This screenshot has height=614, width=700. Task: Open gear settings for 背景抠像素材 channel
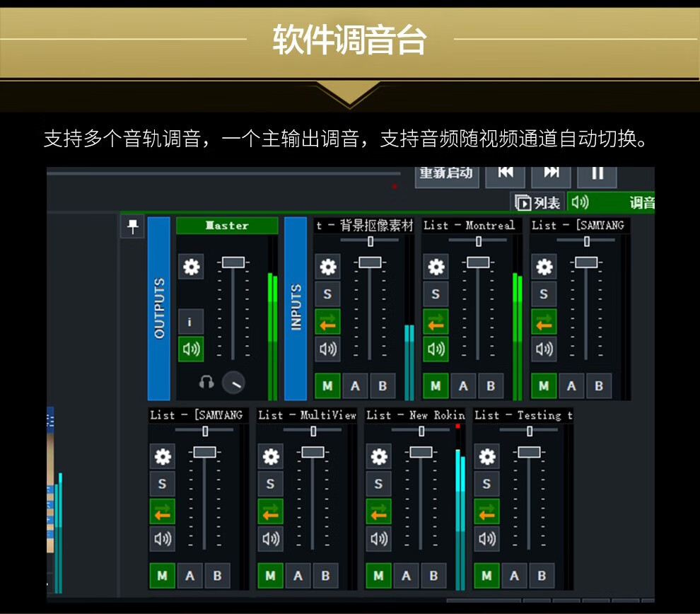[x=327, y=267]
